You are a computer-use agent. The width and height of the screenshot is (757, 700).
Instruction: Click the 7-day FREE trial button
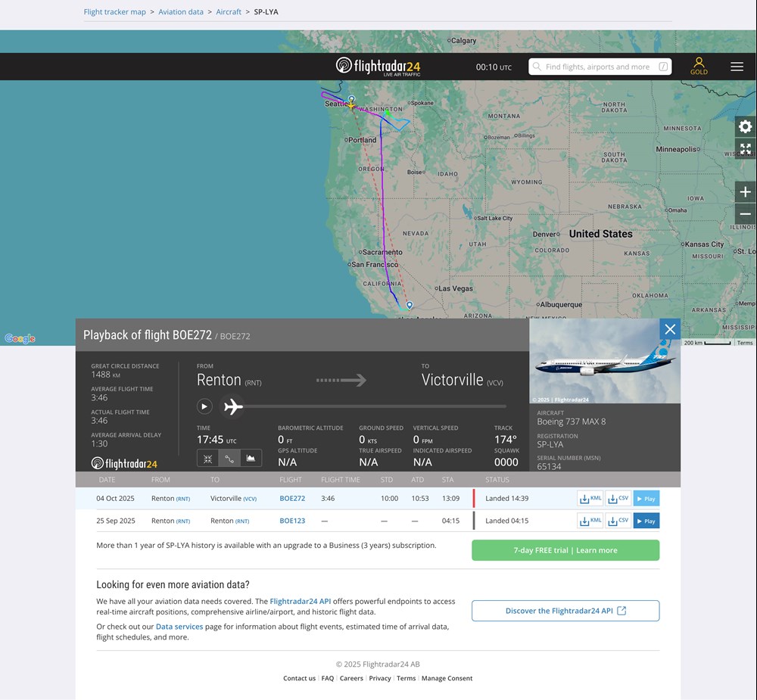click(x=565, y=550)
